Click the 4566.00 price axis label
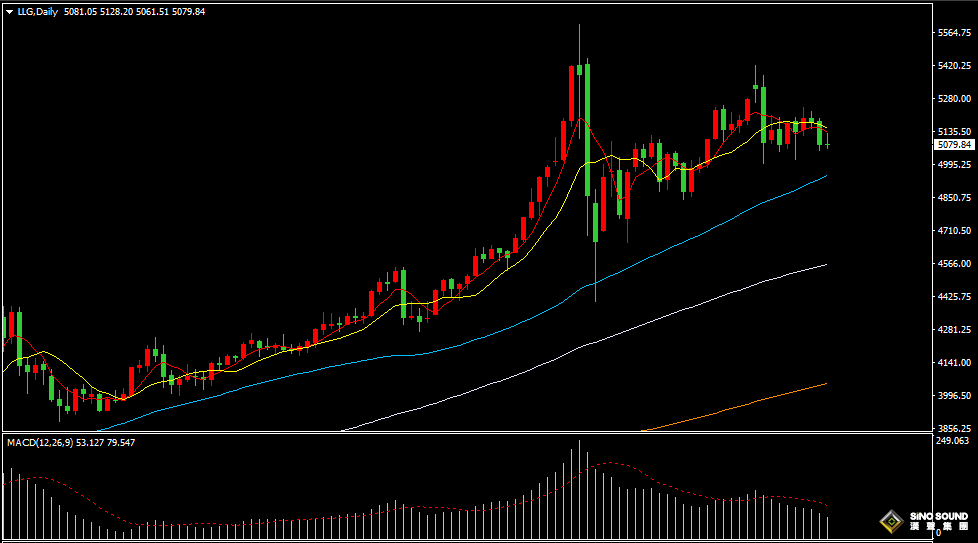Image resolution: width=978 pixels, height=543 pixels. pos(954,264)
